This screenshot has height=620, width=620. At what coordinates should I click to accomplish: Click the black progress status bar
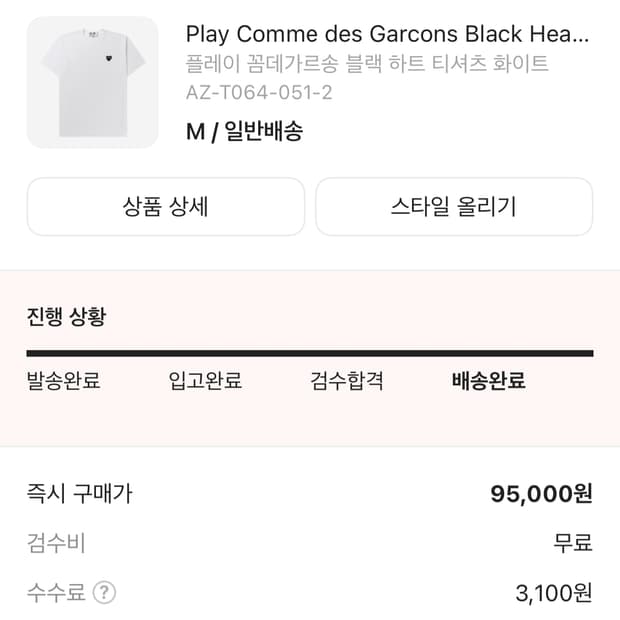(310, 353)
